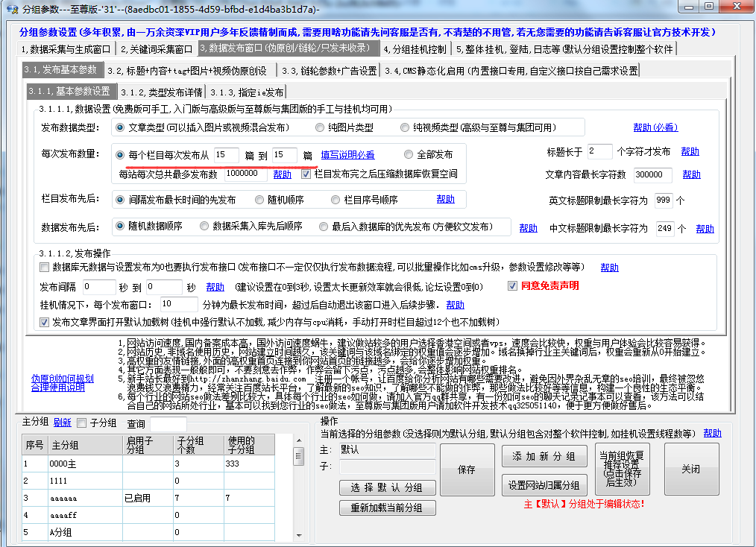Choose the 纯图片类型 data type

click(x=320, y=127)
